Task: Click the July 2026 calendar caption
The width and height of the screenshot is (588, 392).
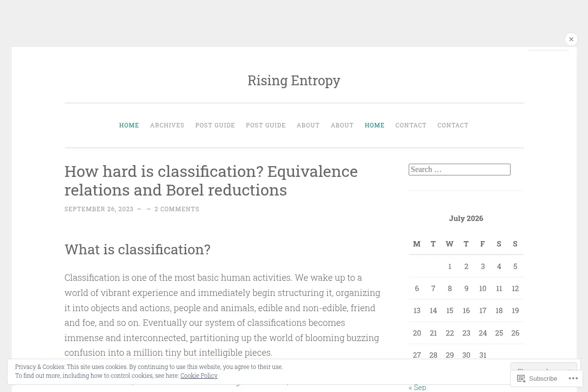Action: [466, 218]
